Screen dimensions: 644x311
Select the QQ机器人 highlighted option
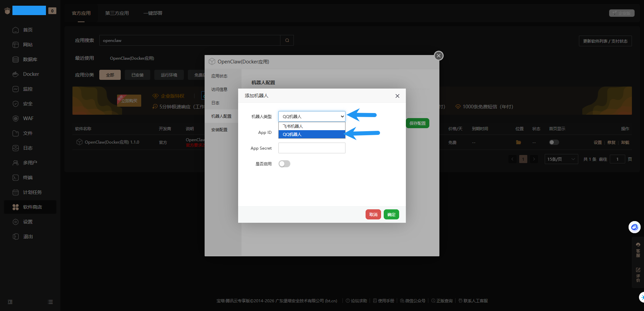pos(312,134)
